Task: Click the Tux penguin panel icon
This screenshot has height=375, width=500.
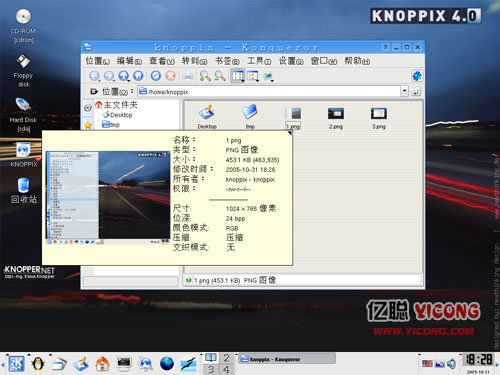Action: (x=38, y=364)
